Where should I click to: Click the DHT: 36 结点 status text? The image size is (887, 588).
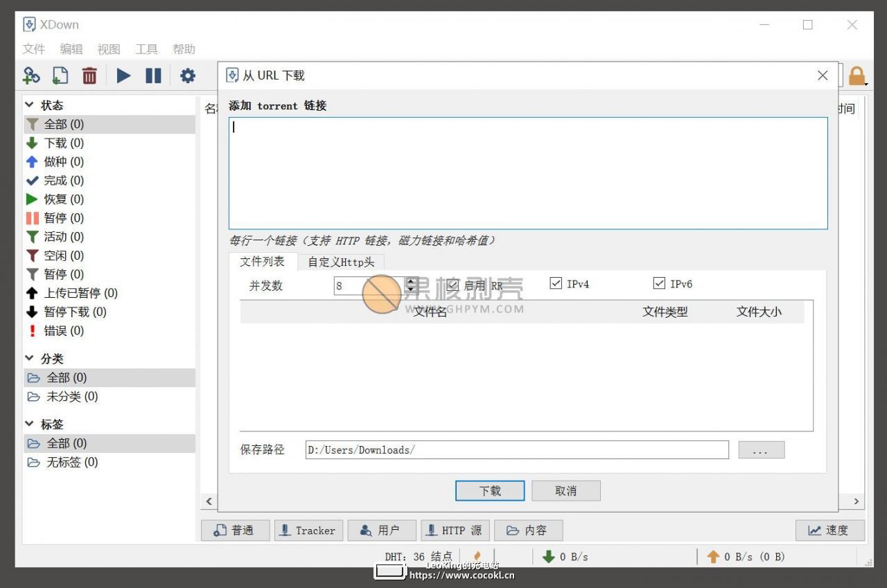pos(419,557)
